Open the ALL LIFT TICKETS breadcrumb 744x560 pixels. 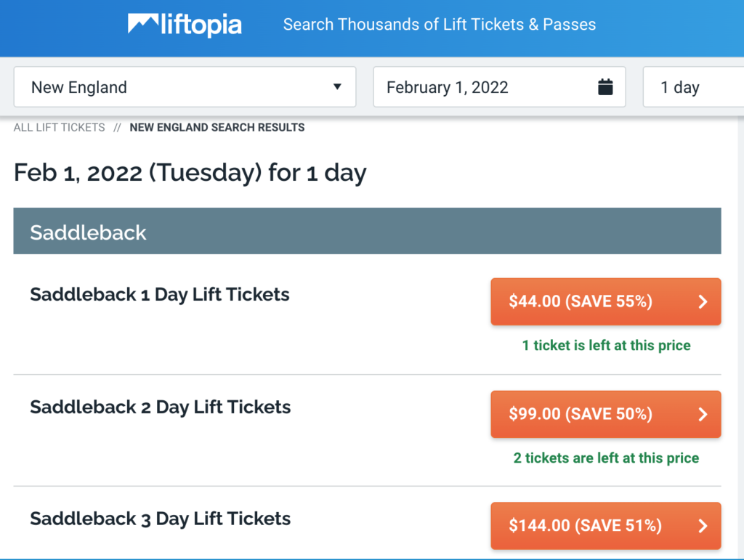[58, 127]
